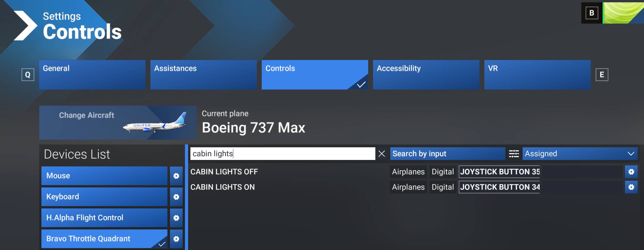
Task: Click Change Aircraft button
Action: click(x=118, y=123)
